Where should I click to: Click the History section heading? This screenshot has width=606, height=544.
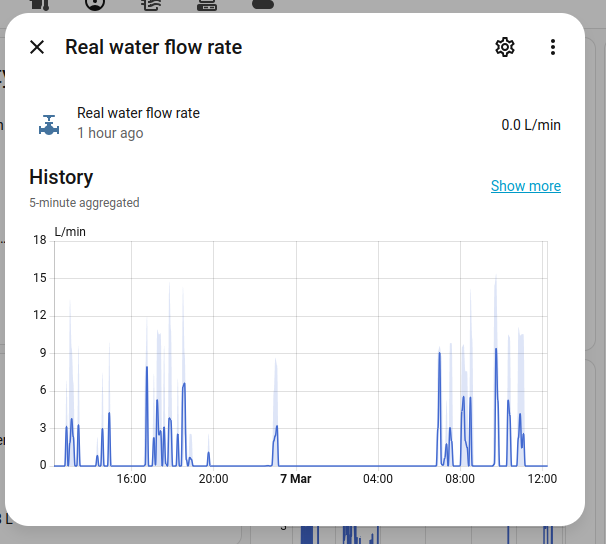[61, 177]
